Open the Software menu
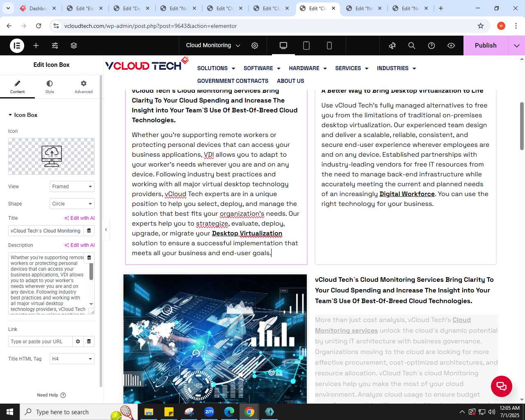 [x=262, y=68]
